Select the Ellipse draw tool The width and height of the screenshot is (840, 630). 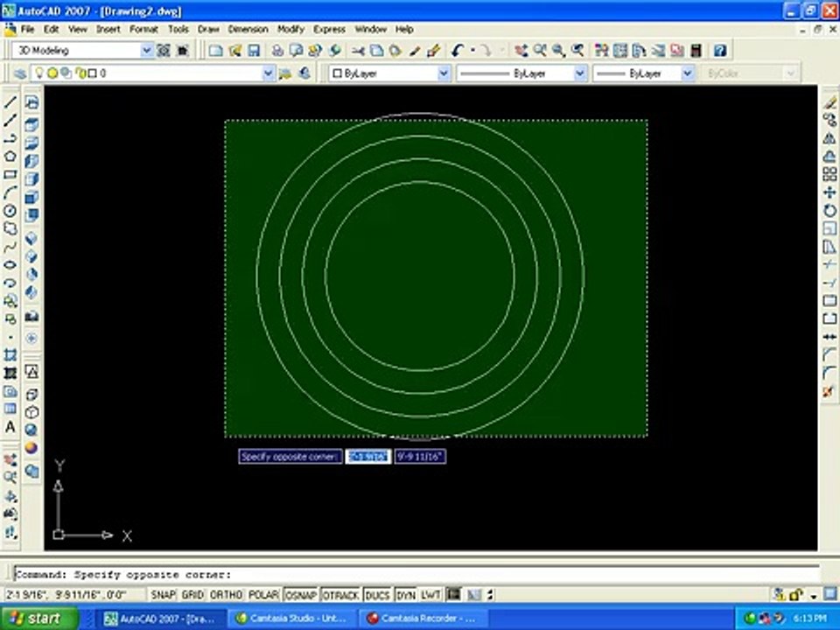(x=10, y=265)
